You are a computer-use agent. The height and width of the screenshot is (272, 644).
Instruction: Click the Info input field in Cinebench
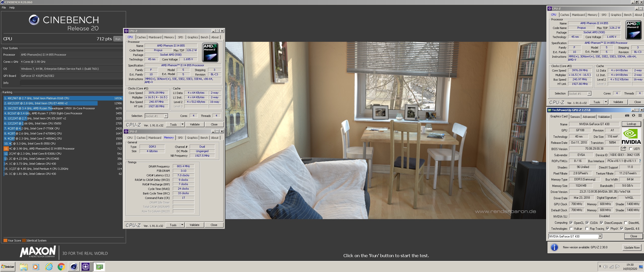[71, 83]
